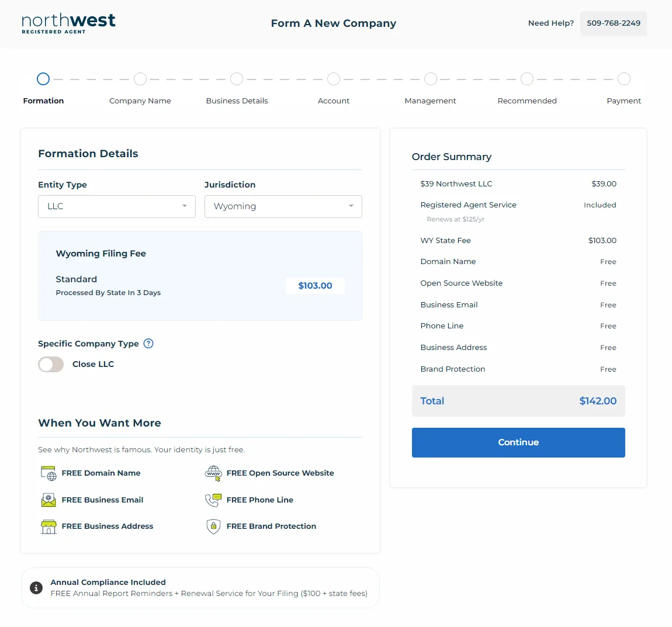Go to the Business Details step
The height and width of the screenshot is (627, 672).
point(237,79)
